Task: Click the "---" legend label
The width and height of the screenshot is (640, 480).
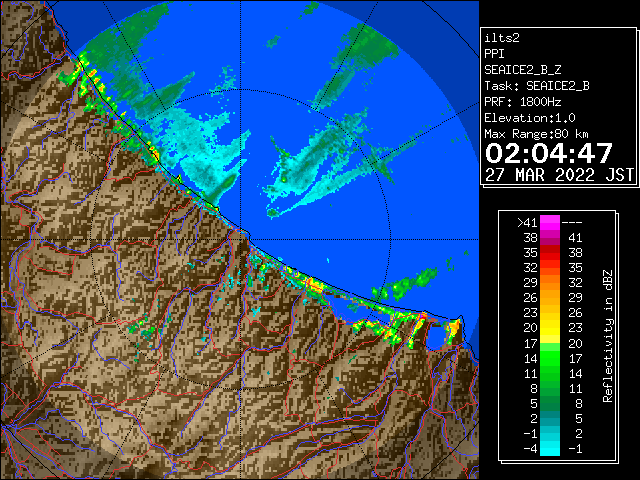Action: [x=572, y=223]
